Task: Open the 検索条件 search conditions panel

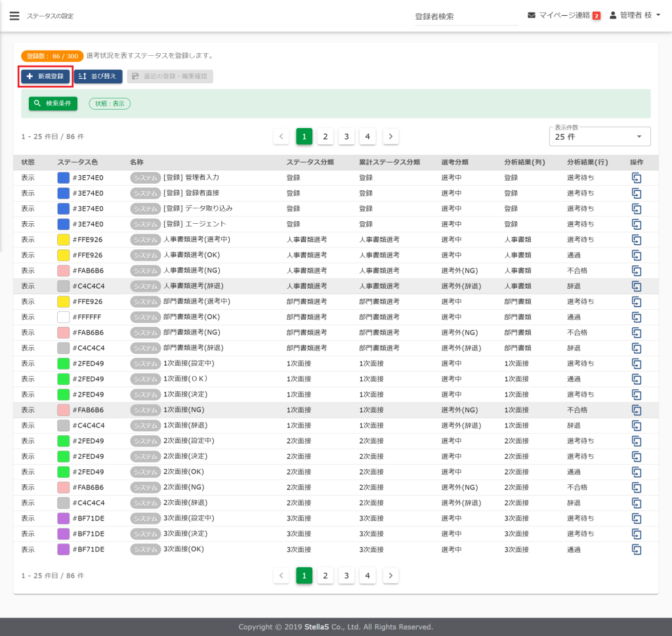Action: pos(53,104)
